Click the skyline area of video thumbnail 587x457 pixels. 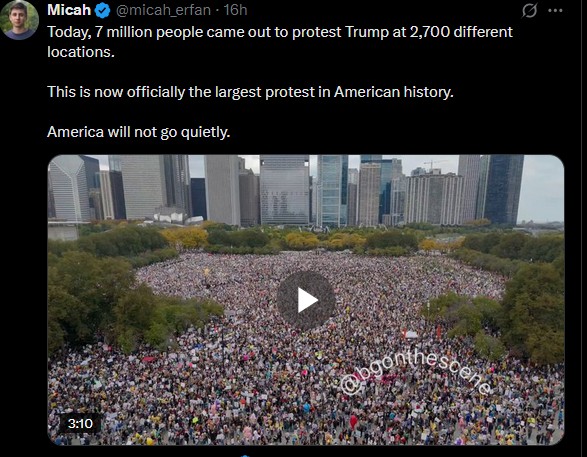point(306,190)
